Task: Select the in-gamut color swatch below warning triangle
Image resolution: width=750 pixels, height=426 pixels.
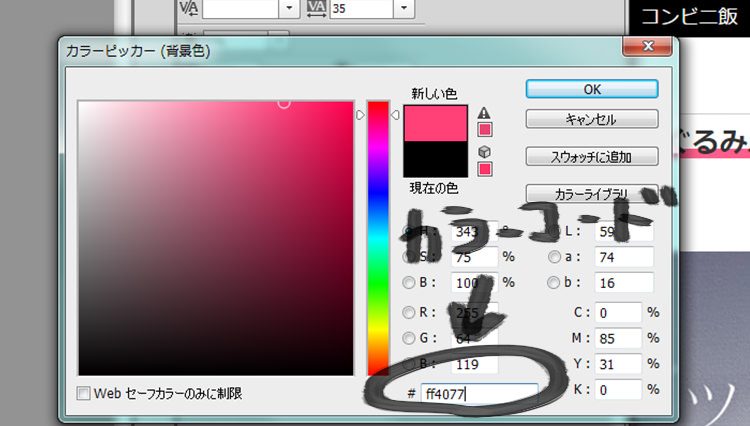Action: coord(485,130)
